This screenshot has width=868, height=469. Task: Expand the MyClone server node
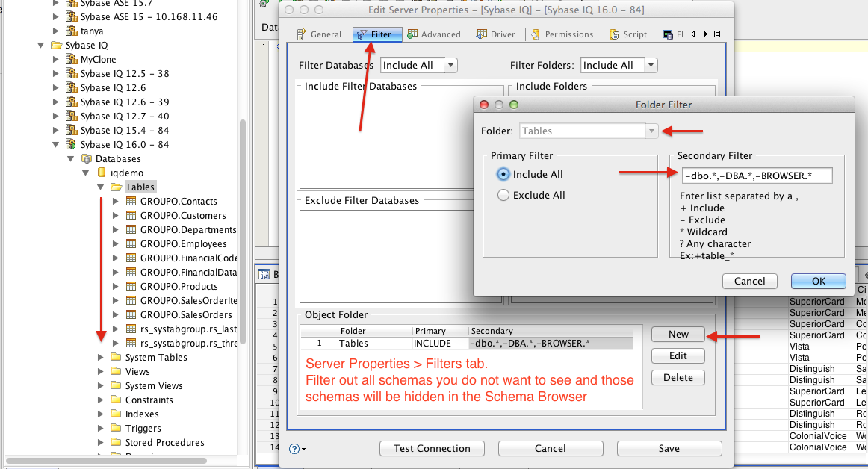[55, 59]
